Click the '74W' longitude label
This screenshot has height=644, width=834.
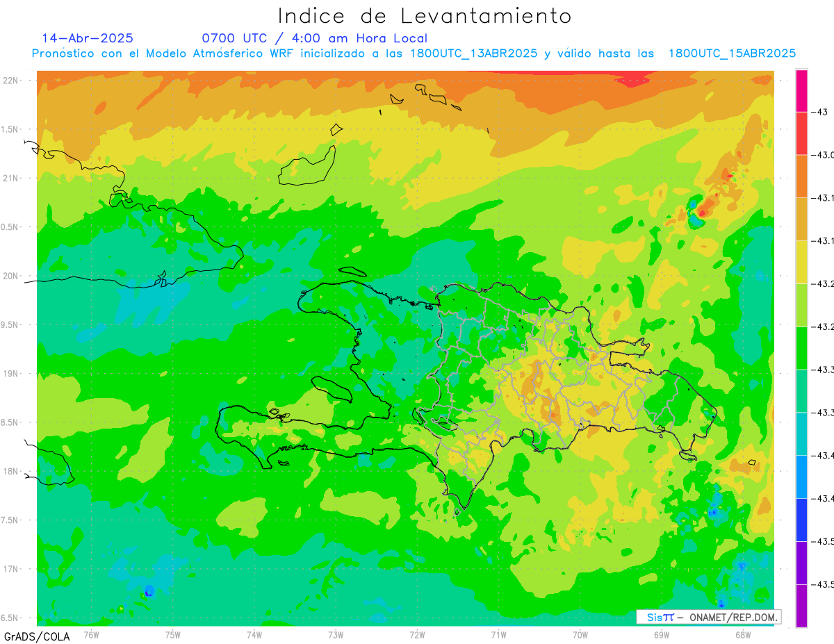click(x=254, y=634)
